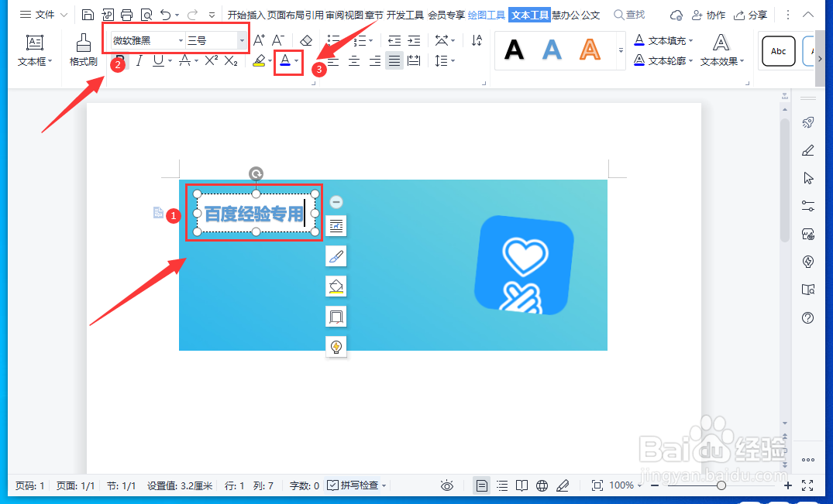Click the rocket icon in right sidebar
The image size is (833, 504).
pos(808,122)
